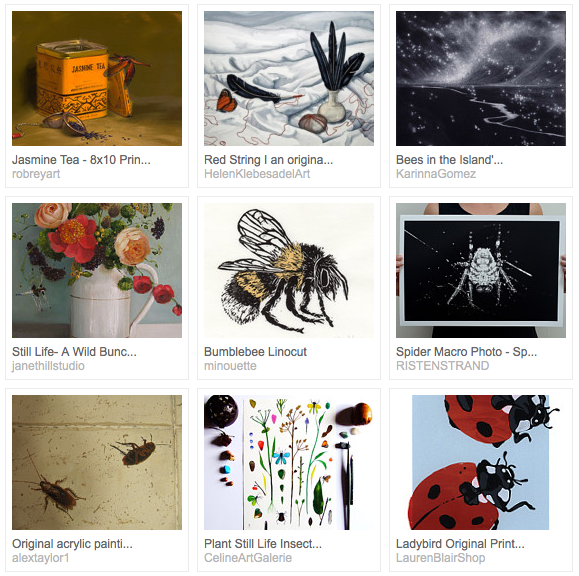
Task: Select the Bumblebee Linocut print image
Action: (x=289, y=270)
